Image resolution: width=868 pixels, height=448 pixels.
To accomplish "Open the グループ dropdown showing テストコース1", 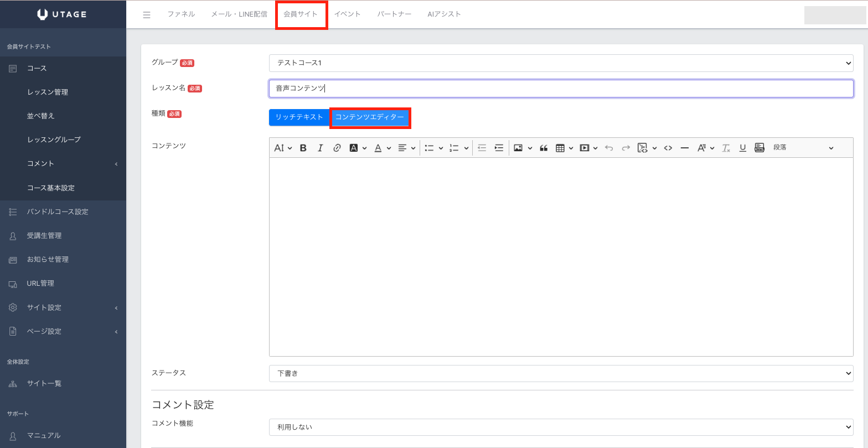I will click(x=561, y=63).
